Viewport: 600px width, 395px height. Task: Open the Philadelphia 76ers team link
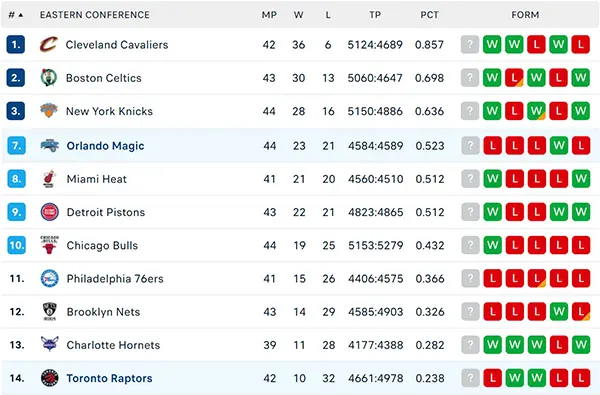coord(115,279)
